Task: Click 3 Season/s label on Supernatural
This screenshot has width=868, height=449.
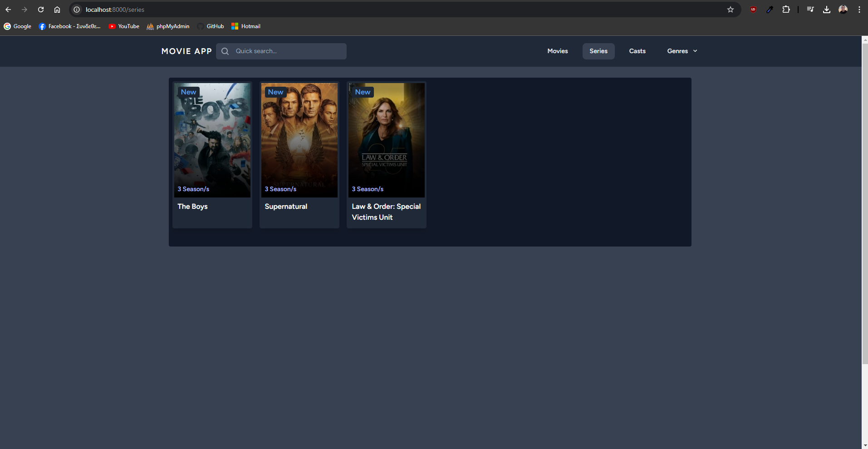Action: [280, 189]
